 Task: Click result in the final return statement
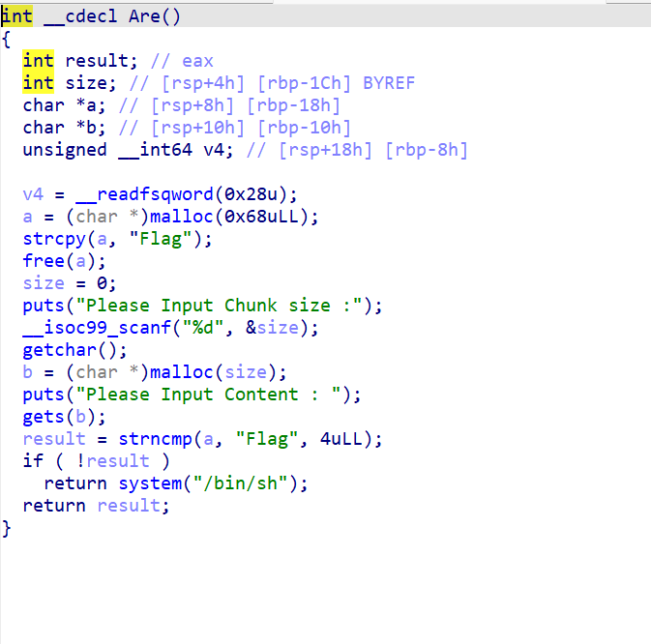click(x=129, y=506)
